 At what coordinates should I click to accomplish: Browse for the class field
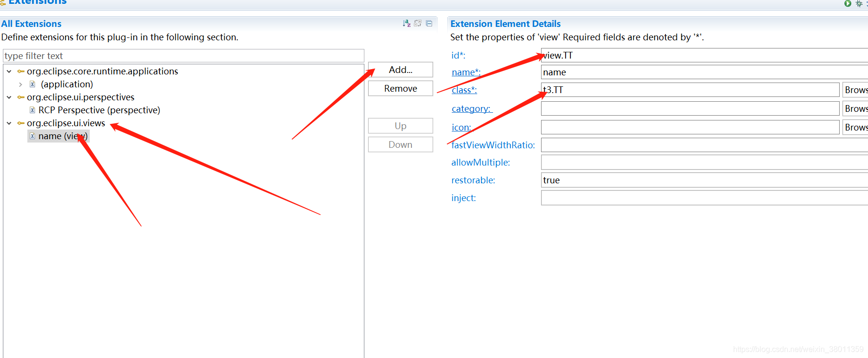click(856, 90)
